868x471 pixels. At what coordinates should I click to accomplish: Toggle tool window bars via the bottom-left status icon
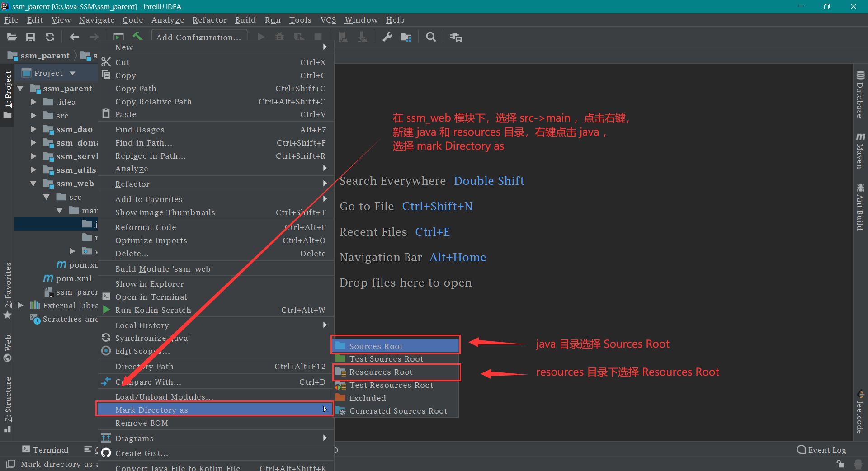[10, 464]
